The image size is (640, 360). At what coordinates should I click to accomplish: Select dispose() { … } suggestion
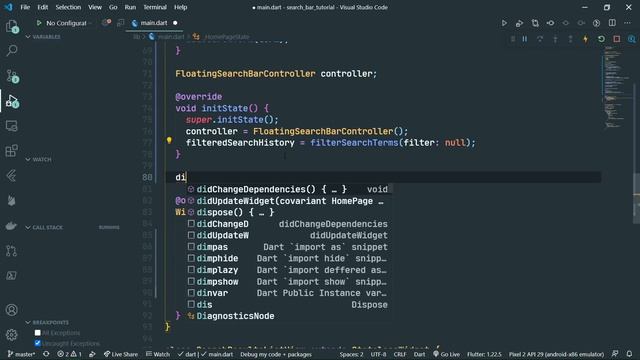coord(289,212)
